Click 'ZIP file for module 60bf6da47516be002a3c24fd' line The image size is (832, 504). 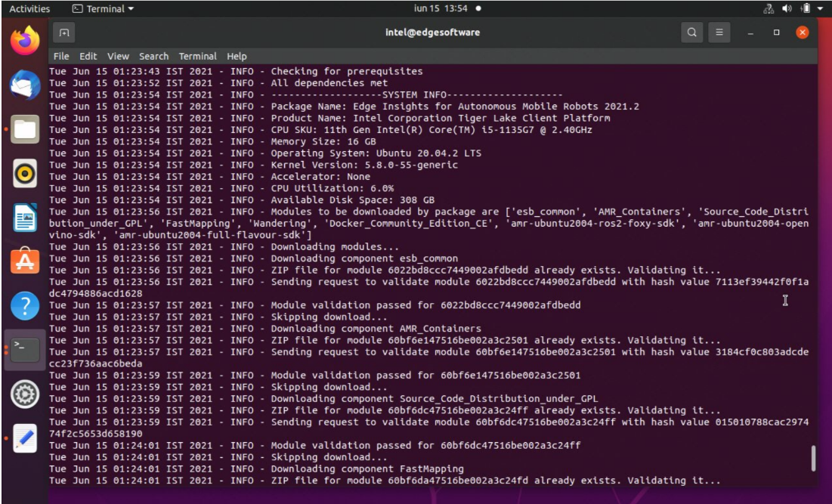click(x=385, y=480)
